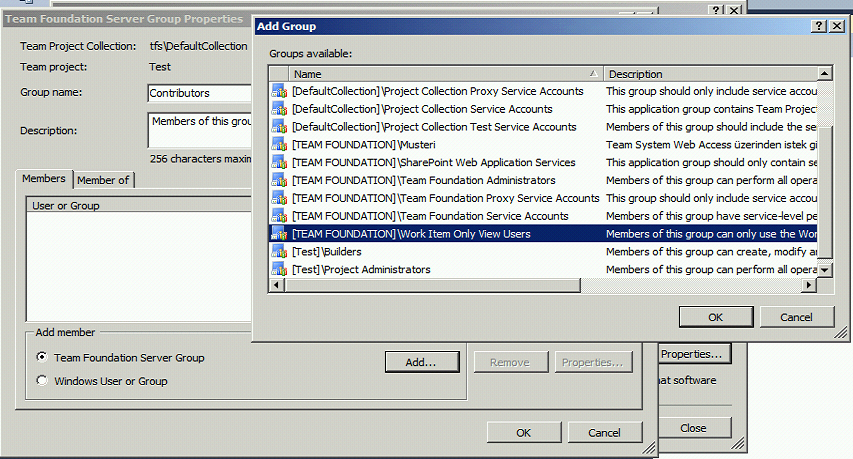The width and height of the screenshot is (853, 459).
Task: Click the vertical scrollbar thumb in groups list
Action: (x=825, y=192)
